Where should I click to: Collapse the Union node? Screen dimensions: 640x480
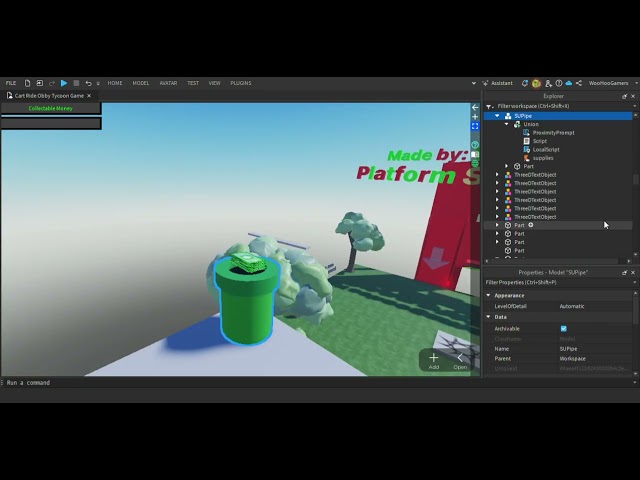pyautogui.click(x=507, y=124)
